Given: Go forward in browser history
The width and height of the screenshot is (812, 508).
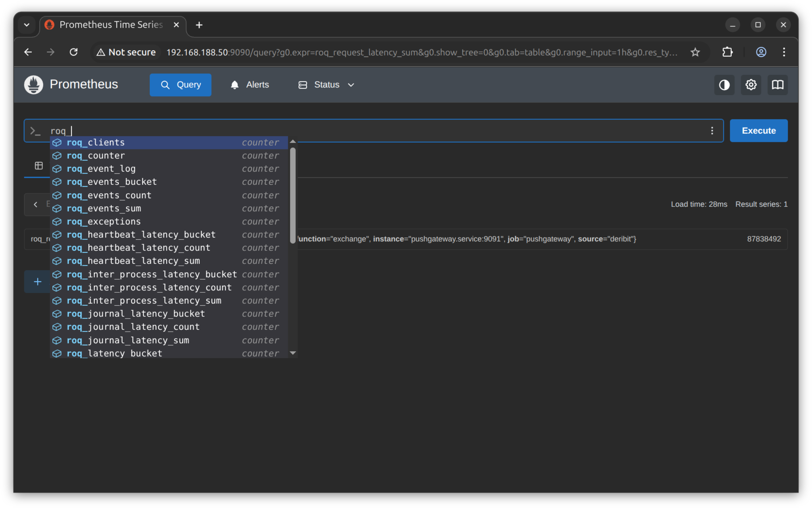Looking at the screenshot, I should (x=51, y=52).
